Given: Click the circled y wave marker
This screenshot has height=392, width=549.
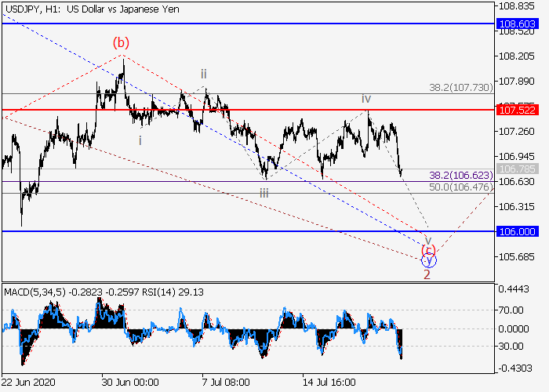Looking at the screenshot, I should [429, 260].
